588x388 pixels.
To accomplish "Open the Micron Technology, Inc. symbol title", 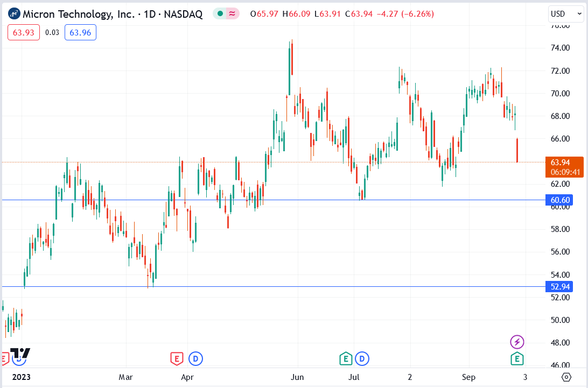I will 113,14.
